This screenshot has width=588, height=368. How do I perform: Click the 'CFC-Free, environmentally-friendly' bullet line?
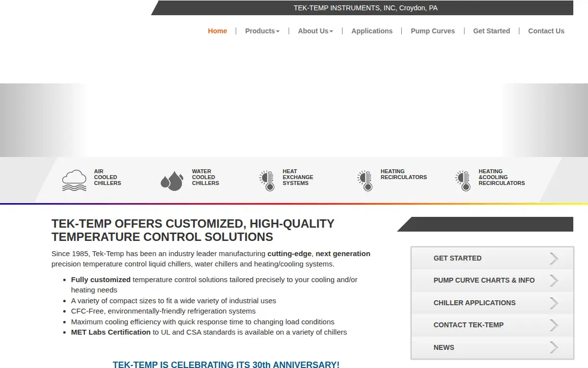[163, 311]
